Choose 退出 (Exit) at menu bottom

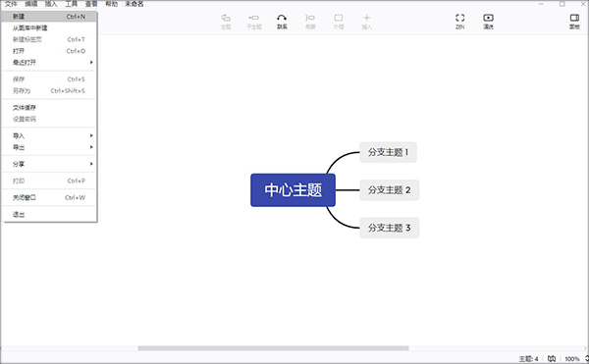pos(49,215)
